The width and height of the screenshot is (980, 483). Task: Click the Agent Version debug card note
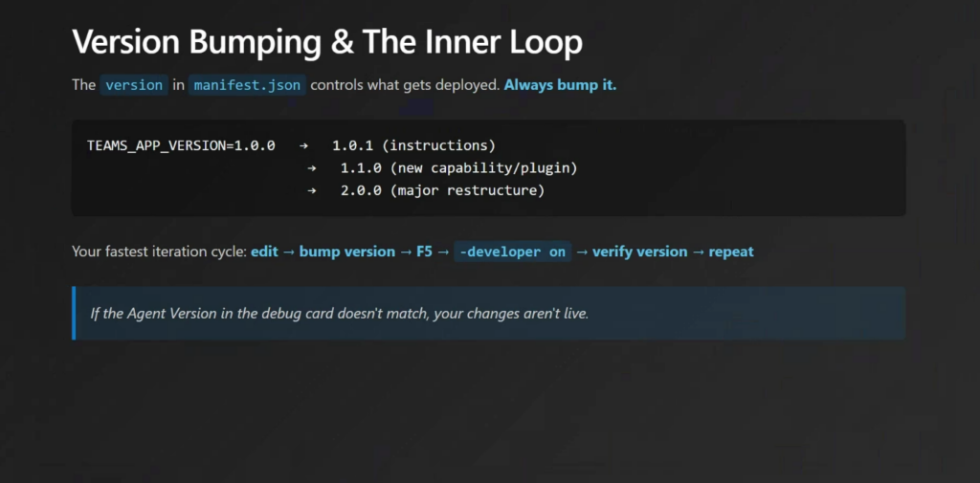coord(489,313)
